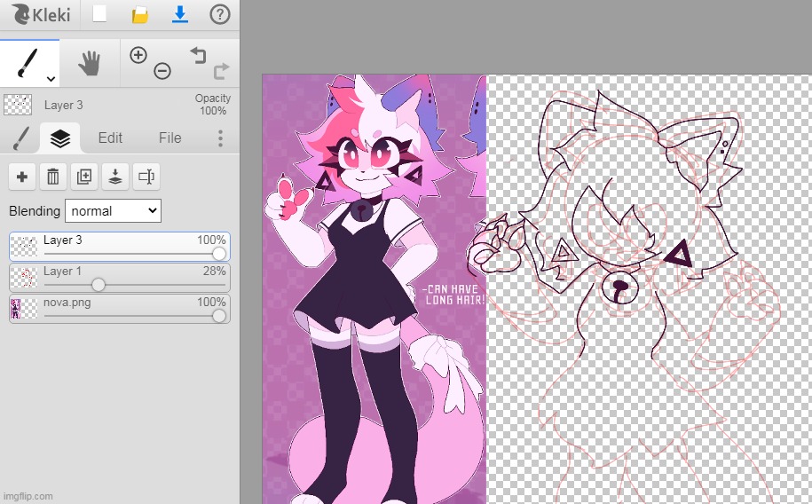Merge the layer down
This screenshot has height=504, width=812.
tap(115, 177)
